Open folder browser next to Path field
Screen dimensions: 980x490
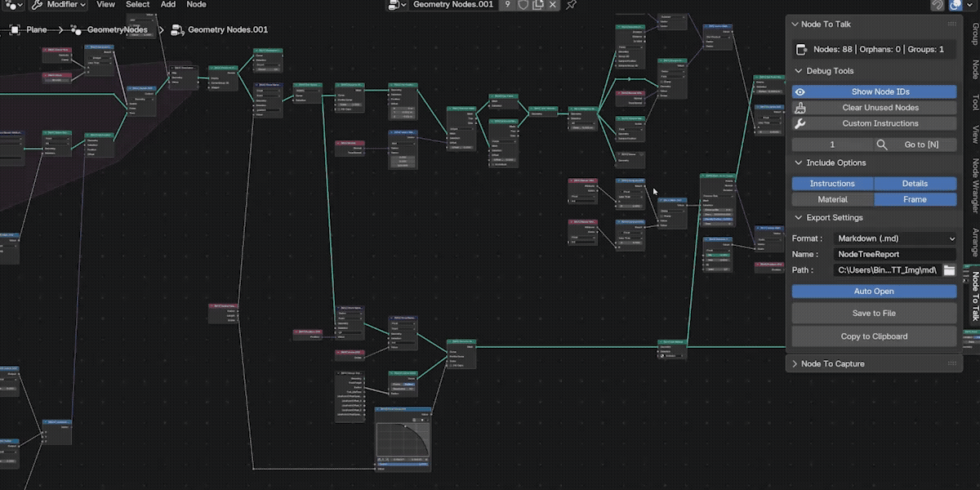(949, 269)
